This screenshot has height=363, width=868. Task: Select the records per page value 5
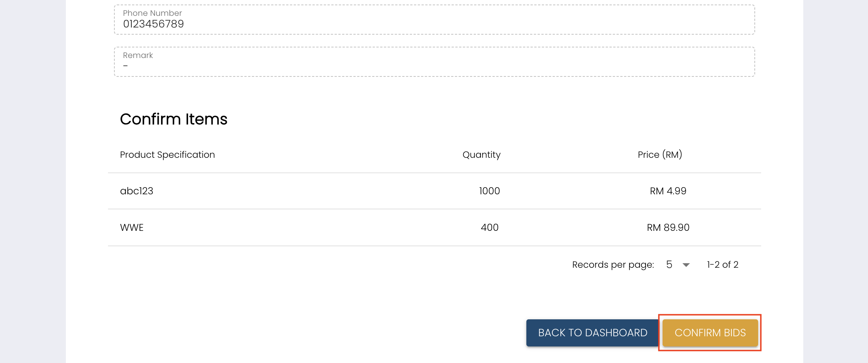(x=669, y=265)
